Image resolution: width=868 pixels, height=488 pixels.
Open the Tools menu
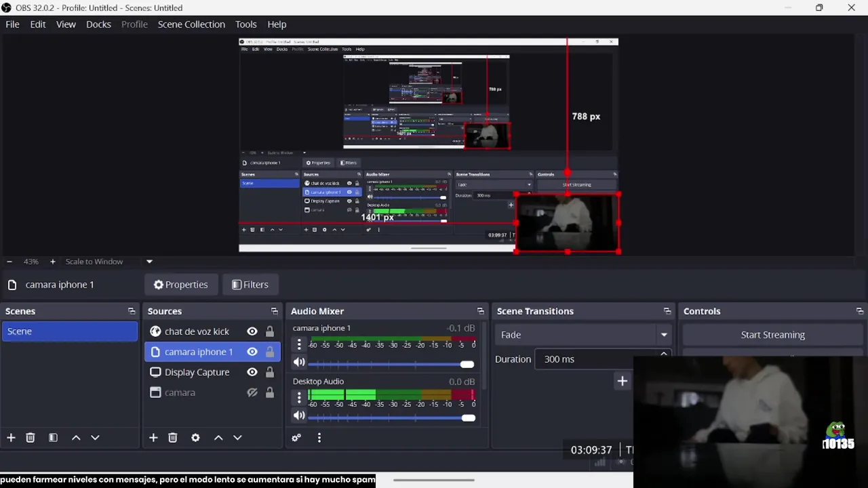click(246, 24)
